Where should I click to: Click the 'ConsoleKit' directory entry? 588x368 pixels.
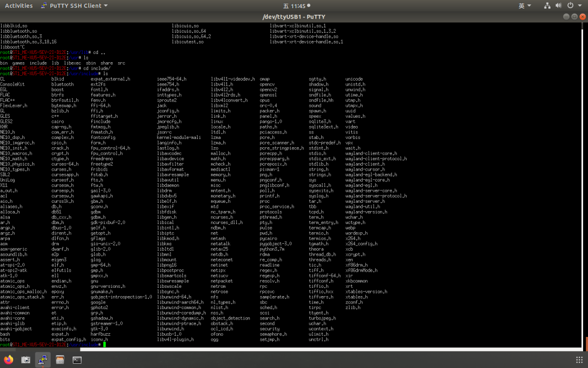click(x=13, y=84)
